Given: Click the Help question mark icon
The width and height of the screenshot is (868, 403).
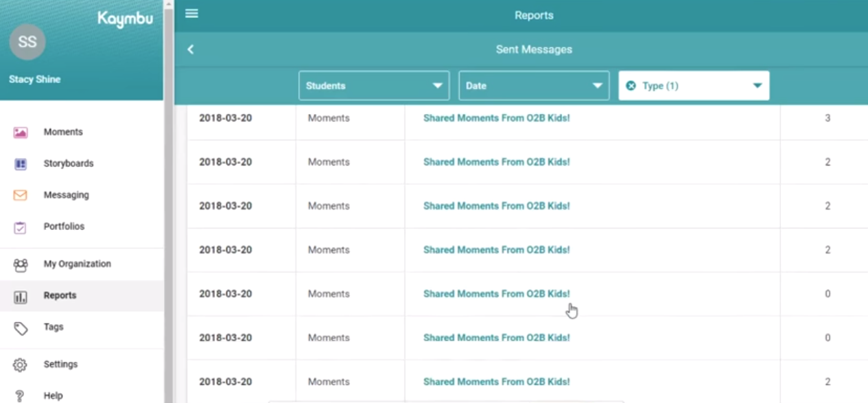Looking at the screenshot, I should click(x=21, y=396).
